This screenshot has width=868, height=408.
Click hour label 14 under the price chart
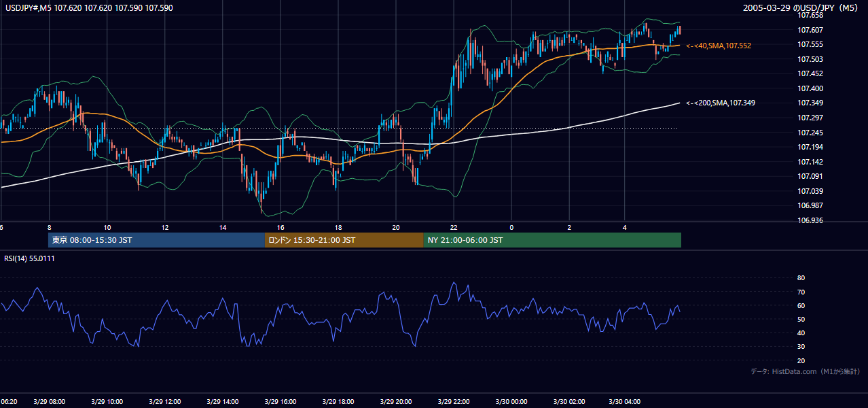pyautogui.click(x=222, y=228)
